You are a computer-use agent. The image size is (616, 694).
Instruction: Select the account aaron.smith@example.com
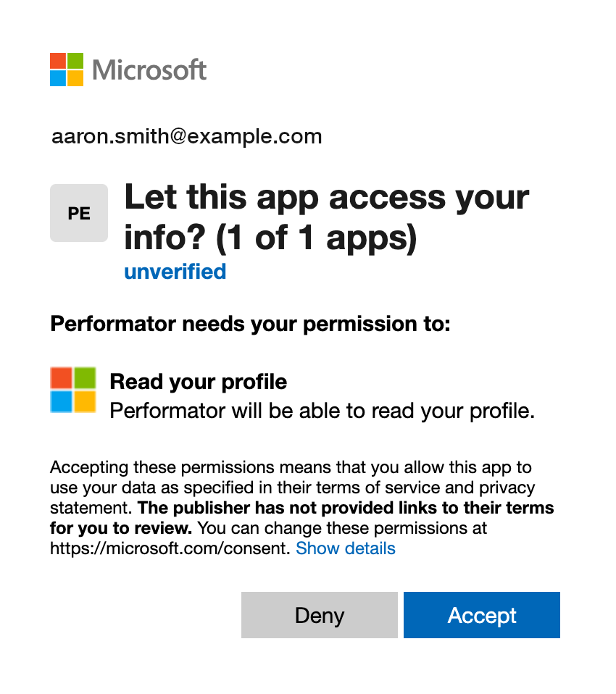(x=186, y=135)
